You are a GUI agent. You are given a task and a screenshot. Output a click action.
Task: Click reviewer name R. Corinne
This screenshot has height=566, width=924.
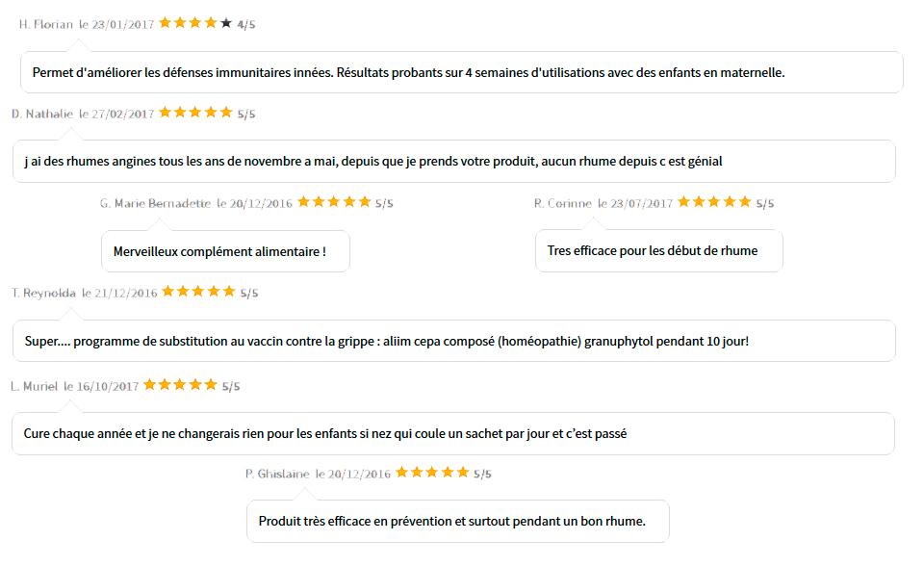coord(563,203)
